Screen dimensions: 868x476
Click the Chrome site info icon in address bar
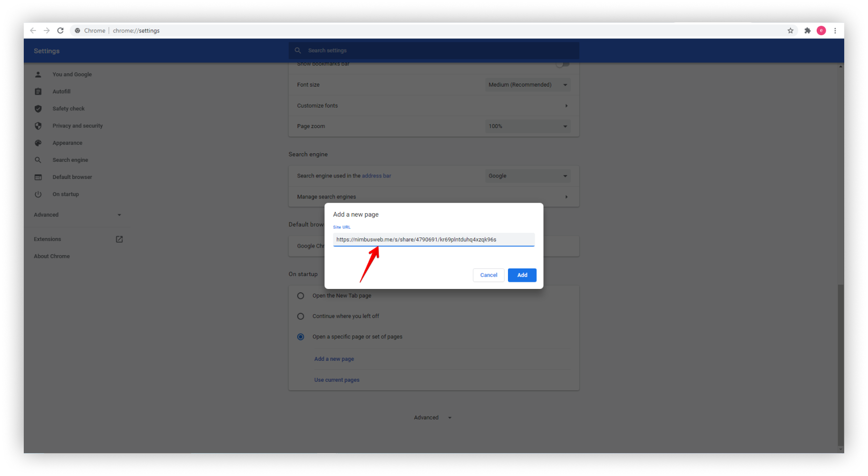(78, 30)
